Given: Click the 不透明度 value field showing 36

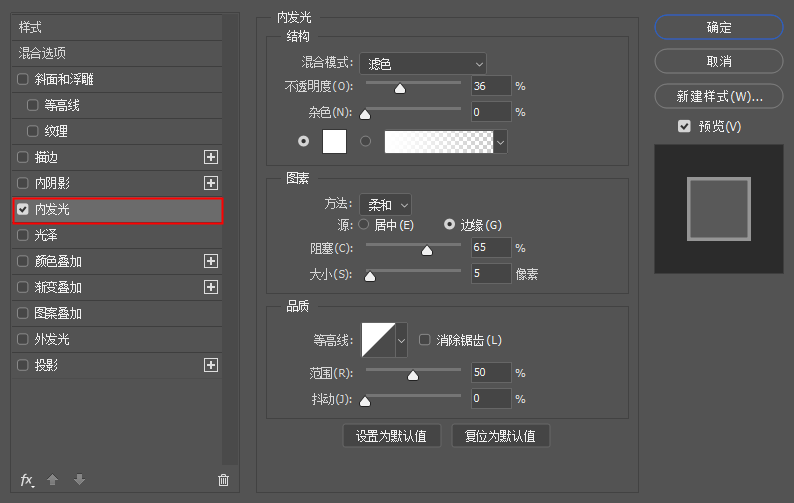Looking at the screenshot, I should click(491, 86).
